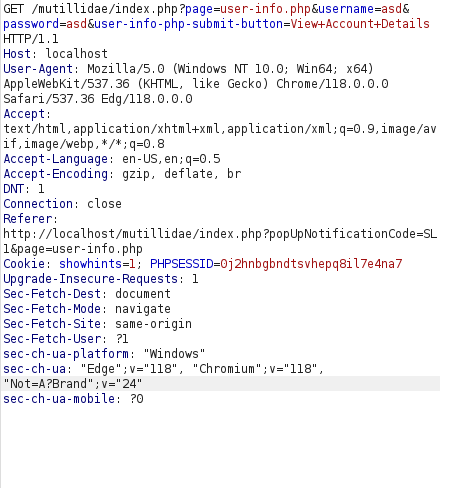This screenshot has height=488, width=452.
Task: Click the 'User-Agent' header name
Action: [x=38, y=69]
